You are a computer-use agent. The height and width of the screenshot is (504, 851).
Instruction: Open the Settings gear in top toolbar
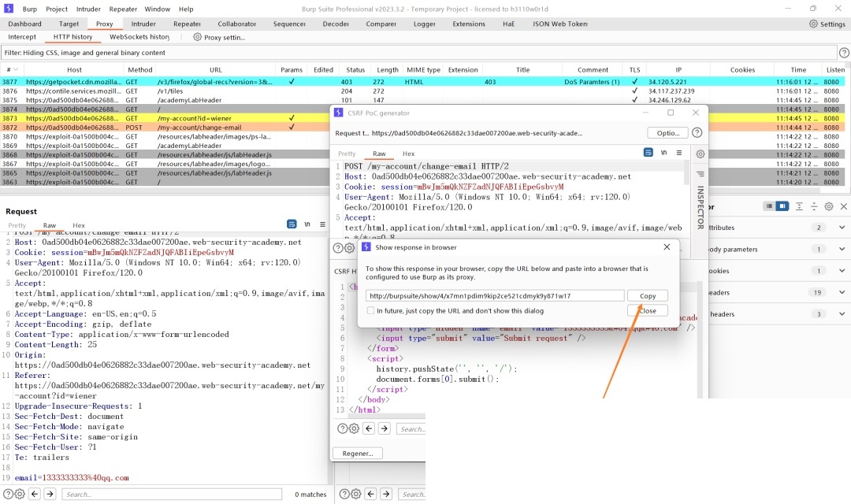click(813, 24)
